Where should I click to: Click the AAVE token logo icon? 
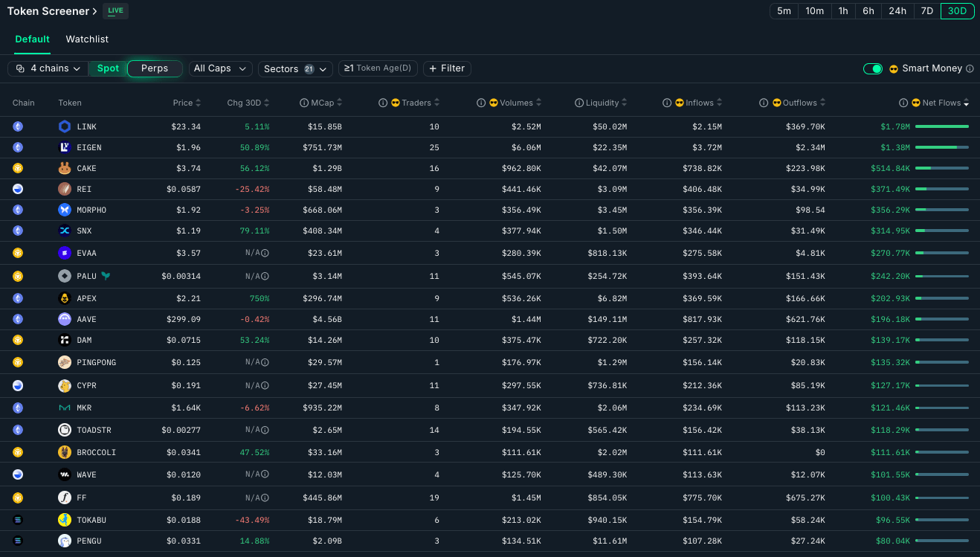[65, 319]
